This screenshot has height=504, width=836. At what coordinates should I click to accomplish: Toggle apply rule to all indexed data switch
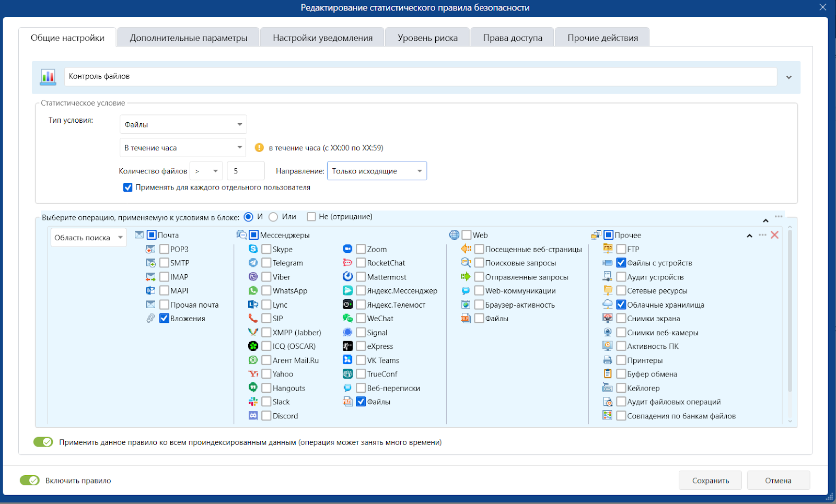[x=43, y=442]
